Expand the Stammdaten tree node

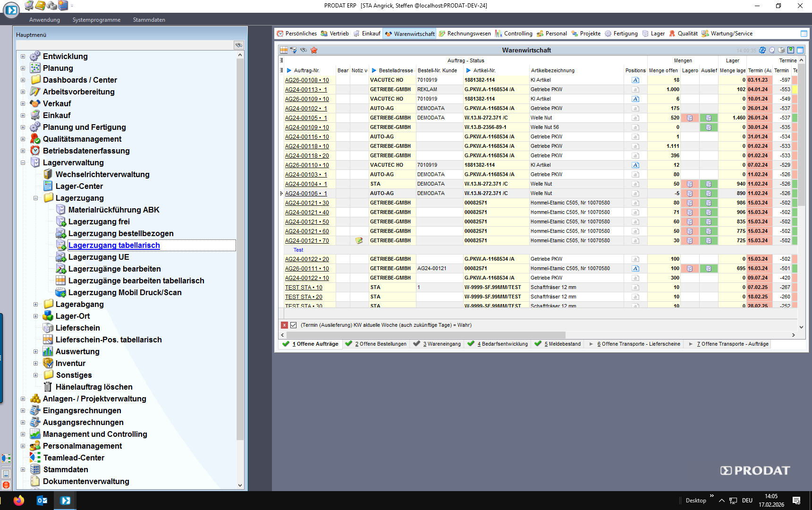tap(23, 470)
